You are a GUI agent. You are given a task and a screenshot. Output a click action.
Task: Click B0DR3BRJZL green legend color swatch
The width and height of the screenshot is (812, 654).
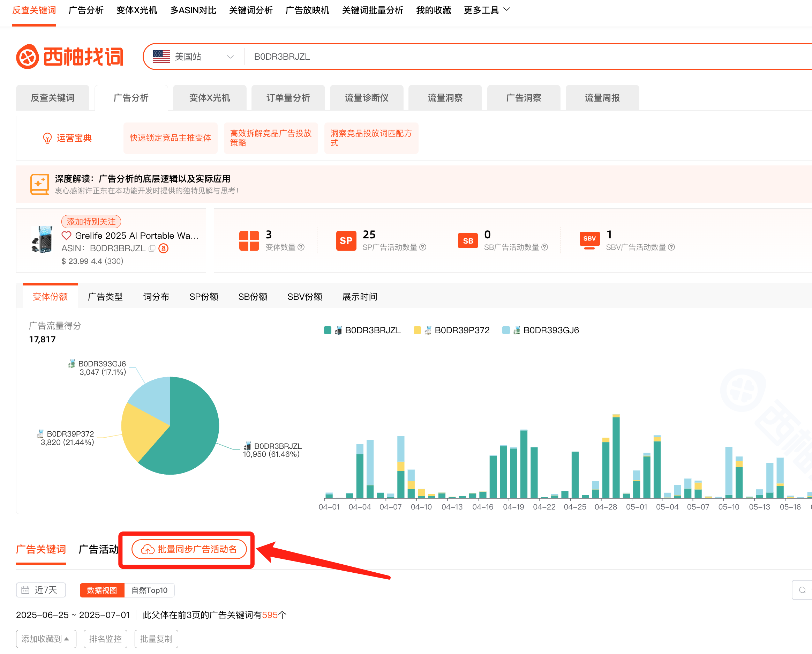coord(328,330)
